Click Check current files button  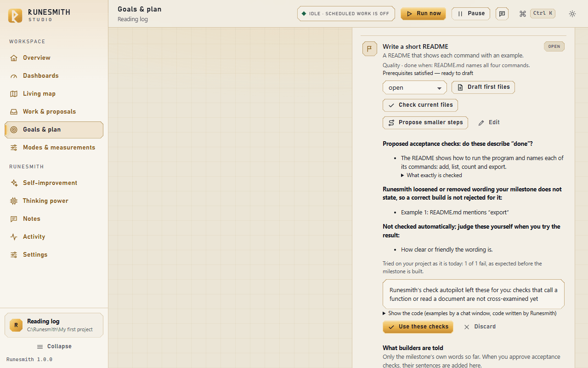(x=420, y=105)
